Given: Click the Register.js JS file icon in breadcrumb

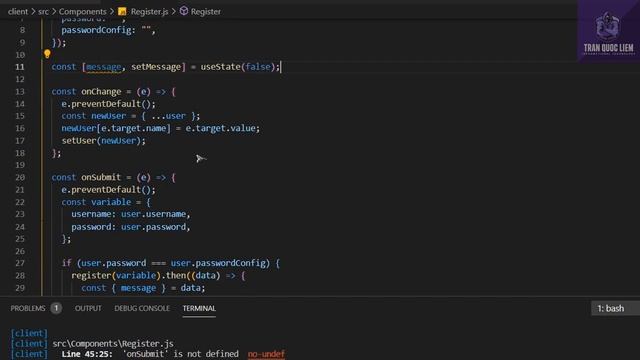Looking at the screenshot, I should click(122, 11).
